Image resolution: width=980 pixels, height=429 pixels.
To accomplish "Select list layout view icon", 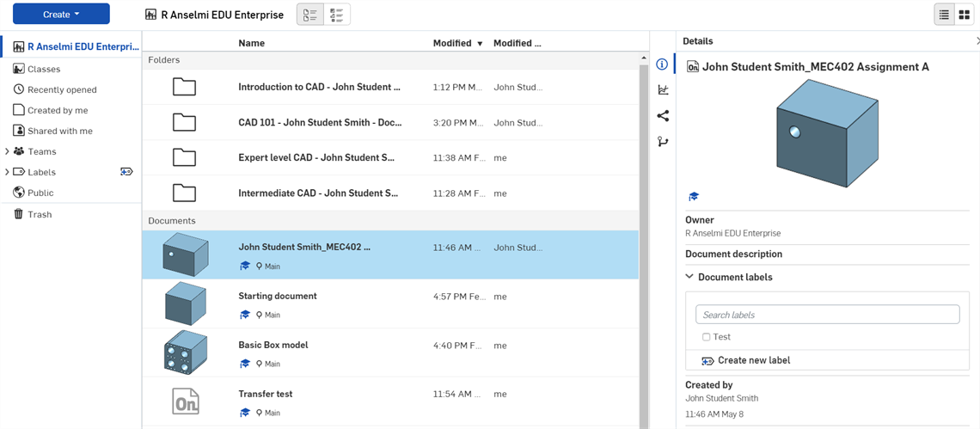I will click(944, 15).
